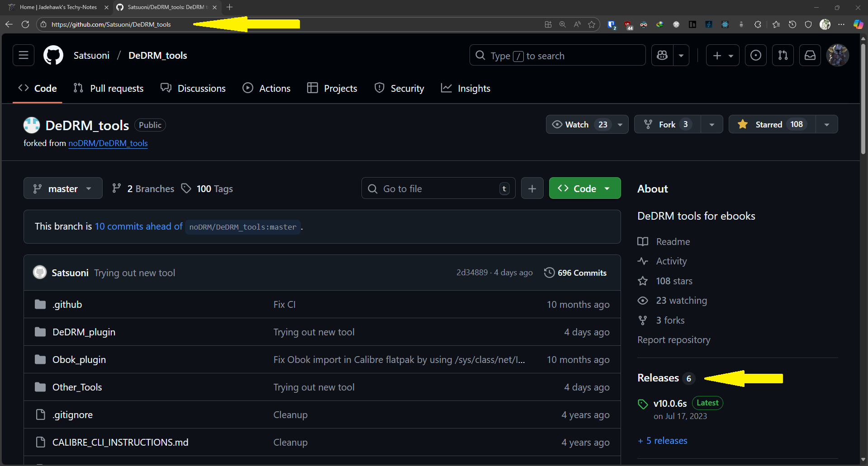Expand the green Code dropdown

point(584,188)
